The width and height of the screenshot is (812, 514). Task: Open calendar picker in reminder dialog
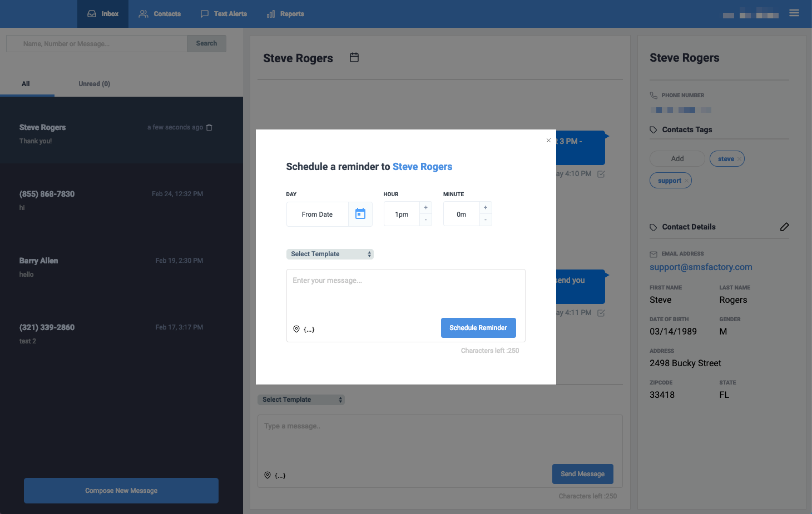click(x=360, y=214)
